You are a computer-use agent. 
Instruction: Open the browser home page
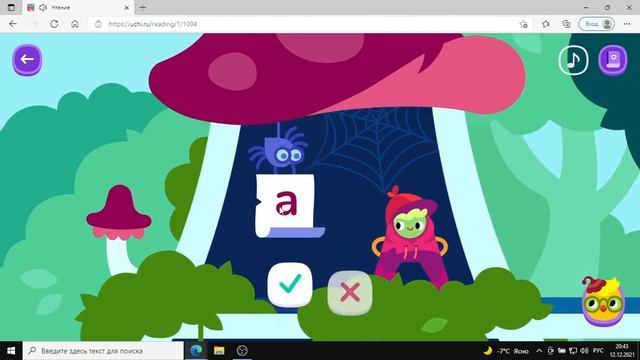(75, 24)
